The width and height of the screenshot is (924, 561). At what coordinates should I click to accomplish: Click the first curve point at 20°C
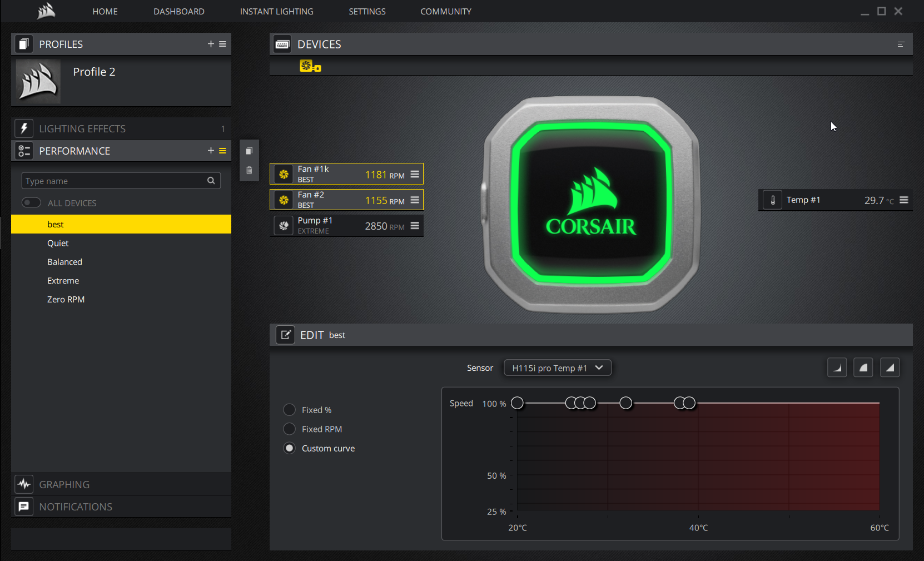[517, 403]
